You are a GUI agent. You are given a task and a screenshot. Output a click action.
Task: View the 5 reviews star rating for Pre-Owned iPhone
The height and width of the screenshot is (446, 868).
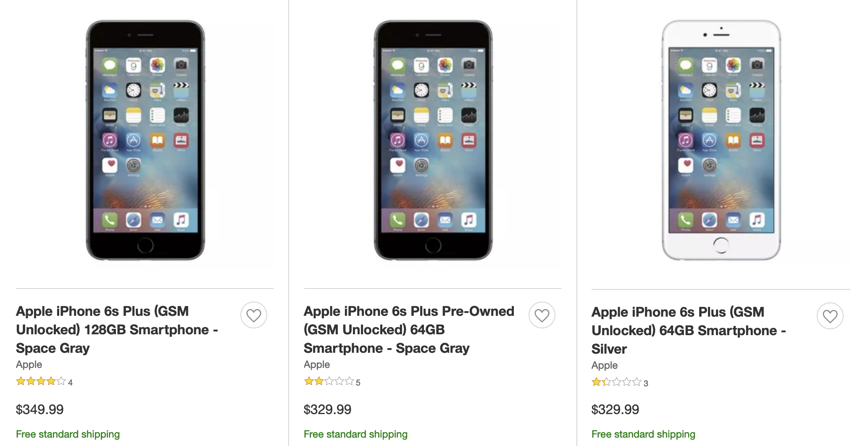click(x=329, y=382)
